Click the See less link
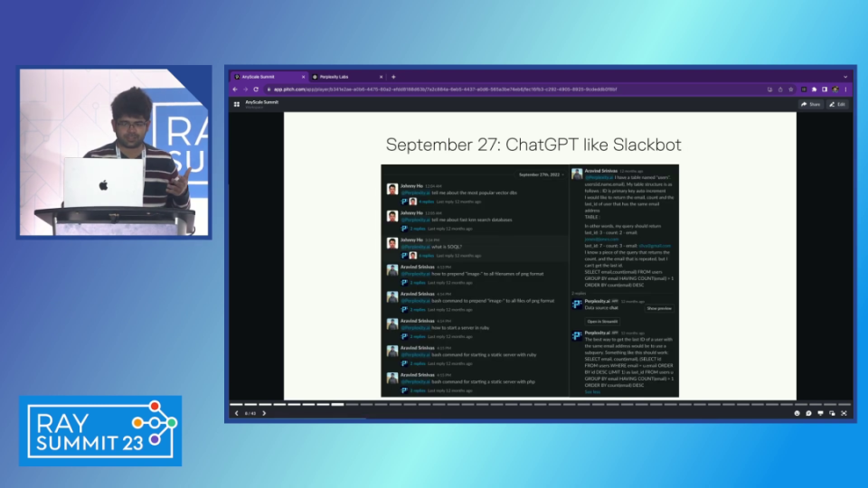Screen dimensions: 868x488 click(592, 391)
